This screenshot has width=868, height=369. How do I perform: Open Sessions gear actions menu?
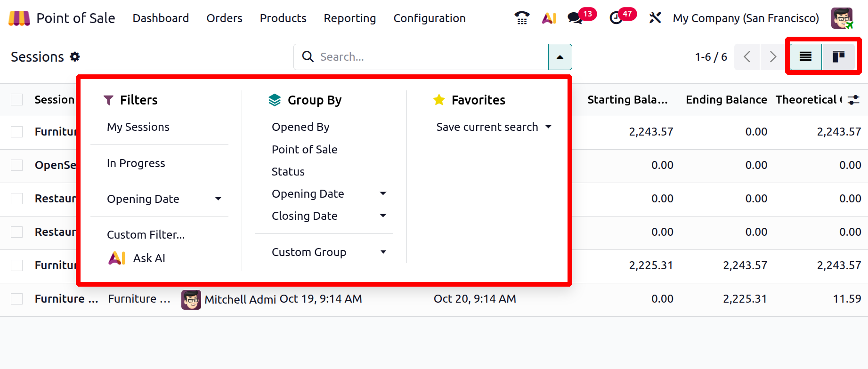pyautogui.click(x=75, y=57)
